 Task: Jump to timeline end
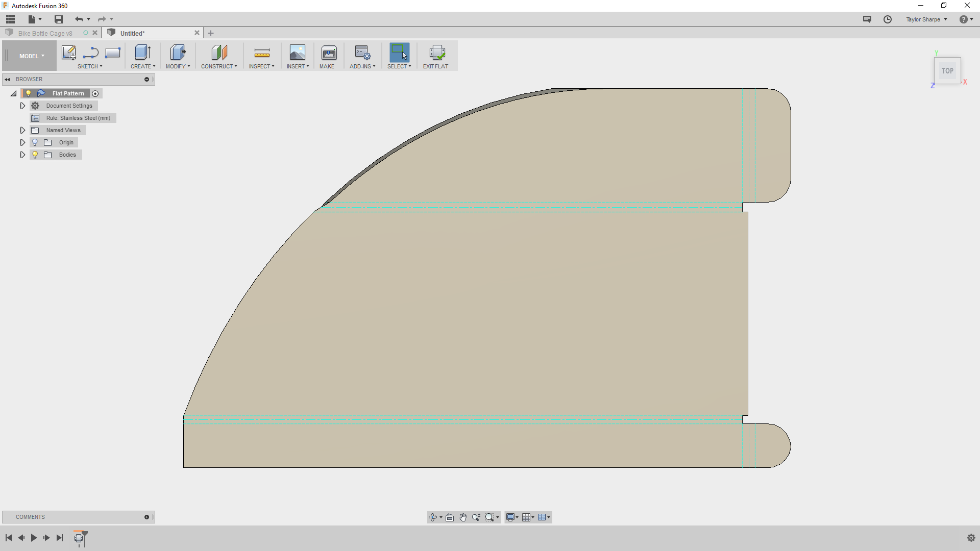point(60,538)
